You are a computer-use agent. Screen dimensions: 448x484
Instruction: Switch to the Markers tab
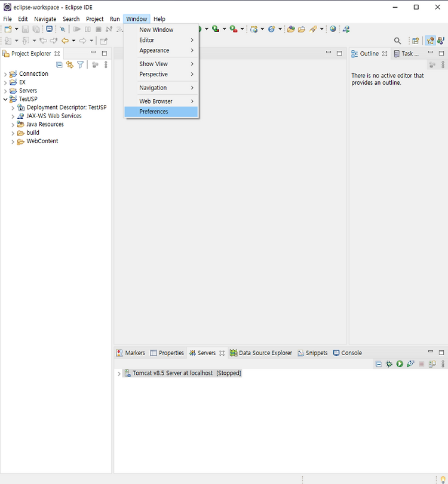click(x=130, y=353)
